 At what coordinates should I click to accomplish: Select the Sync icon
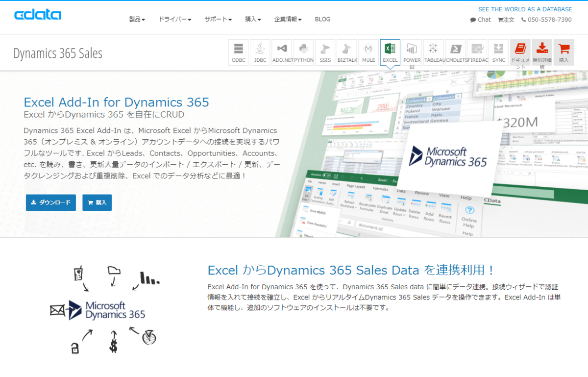pos(499,52)
